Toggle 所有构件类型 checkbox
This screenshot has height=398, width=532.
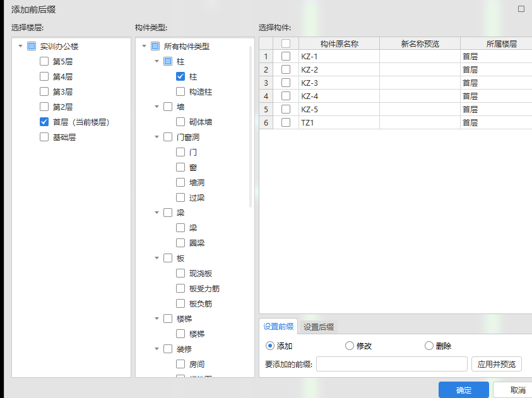click(x=155, y=46)
